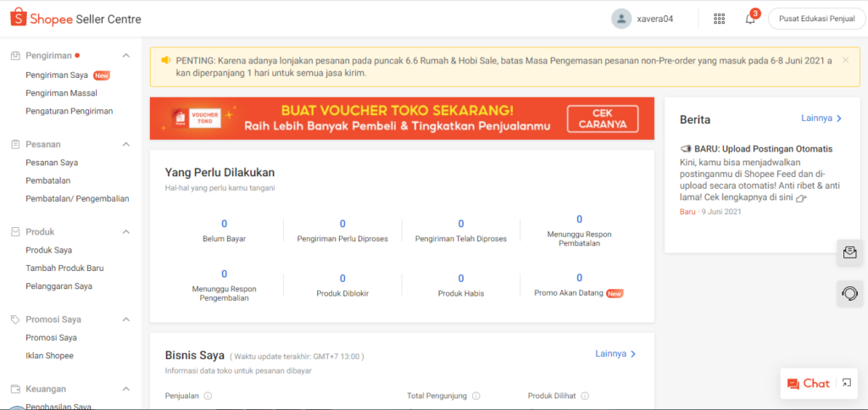Open the mail inbox floating icon
Image resolution: width=868 pixels, height=410 pixels.
[849, 252]
